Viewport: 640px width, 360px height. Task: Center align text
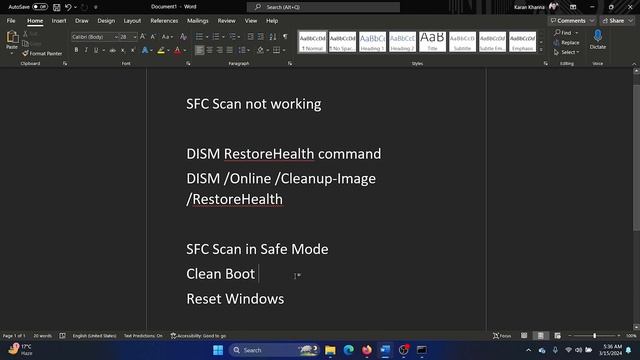209,50
